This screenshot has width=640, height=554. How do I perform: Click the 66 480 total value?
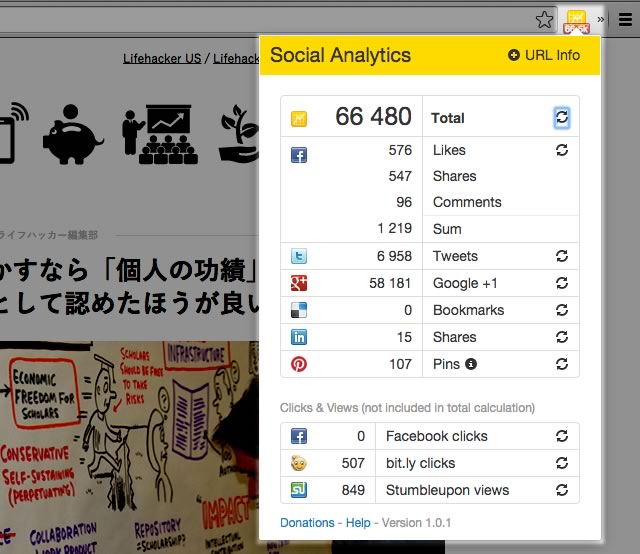pyautogui.click(x=373, y=116)
